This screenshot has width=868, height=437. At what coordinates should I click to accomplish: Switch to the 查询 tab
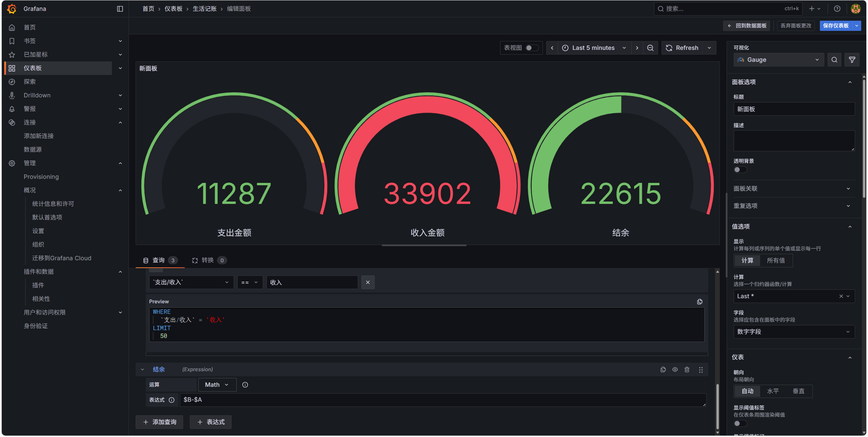click(x=160, y=260)
